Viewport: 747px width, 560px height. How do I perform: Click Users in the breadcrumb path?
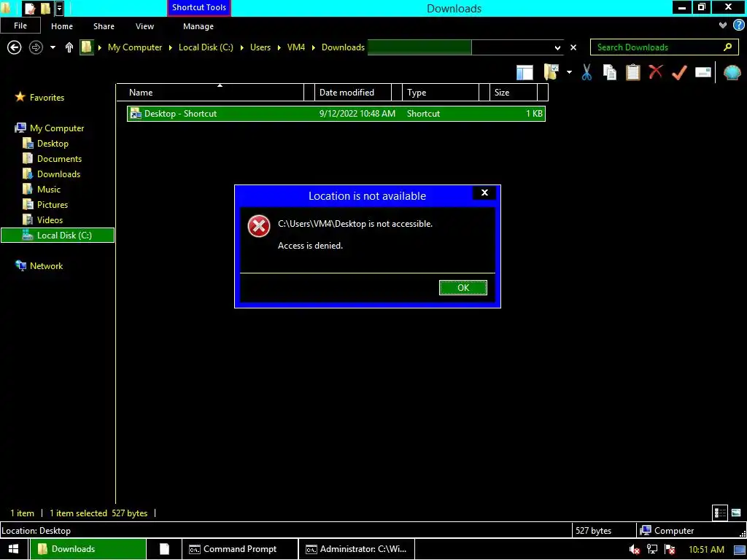(260, 47)
